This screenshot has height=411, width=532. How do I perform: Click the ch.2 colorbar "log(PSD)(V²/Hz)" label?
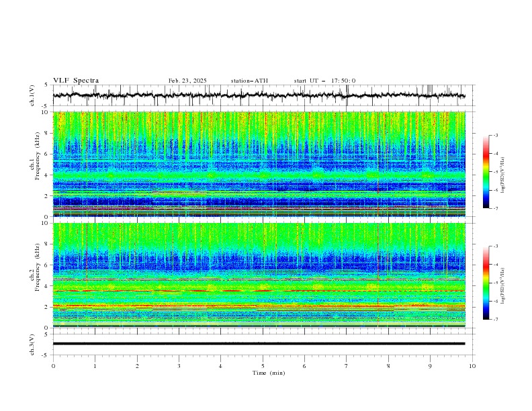[502, 285]
